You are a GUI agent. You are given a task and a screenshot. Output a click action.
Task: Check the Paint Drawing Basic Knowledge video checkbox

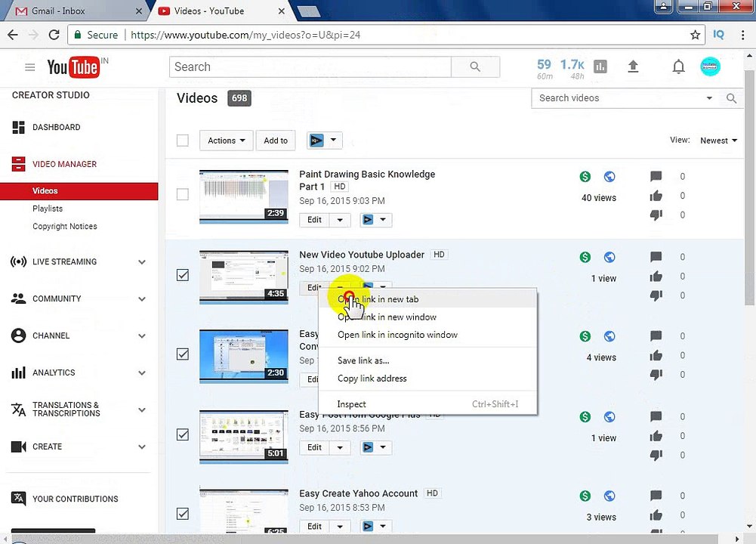(182, 194)
